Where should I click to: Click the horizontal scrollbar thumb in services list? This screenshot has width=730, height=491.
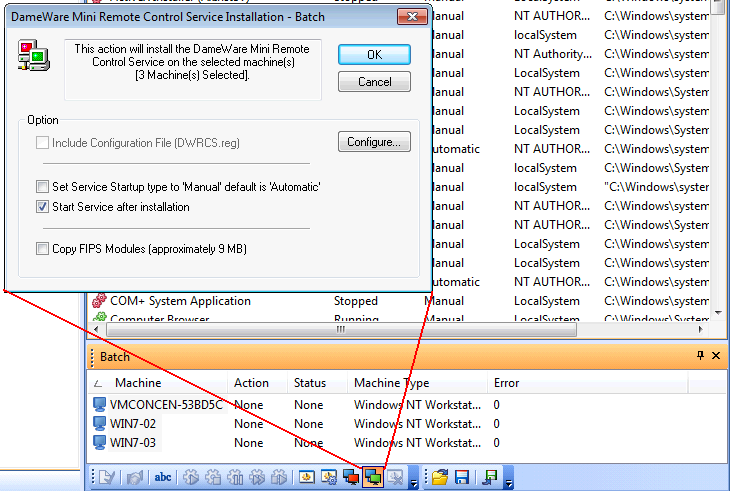[x=341, y=330]
